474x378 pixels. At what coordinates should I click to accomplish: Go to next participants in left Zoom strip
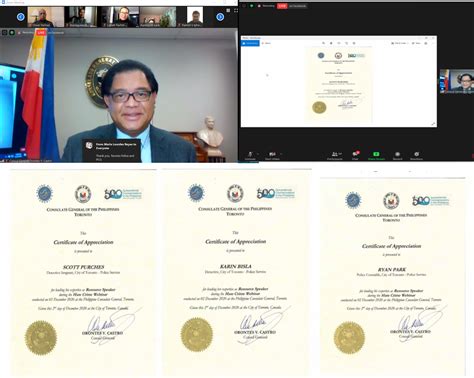[220, 17]
